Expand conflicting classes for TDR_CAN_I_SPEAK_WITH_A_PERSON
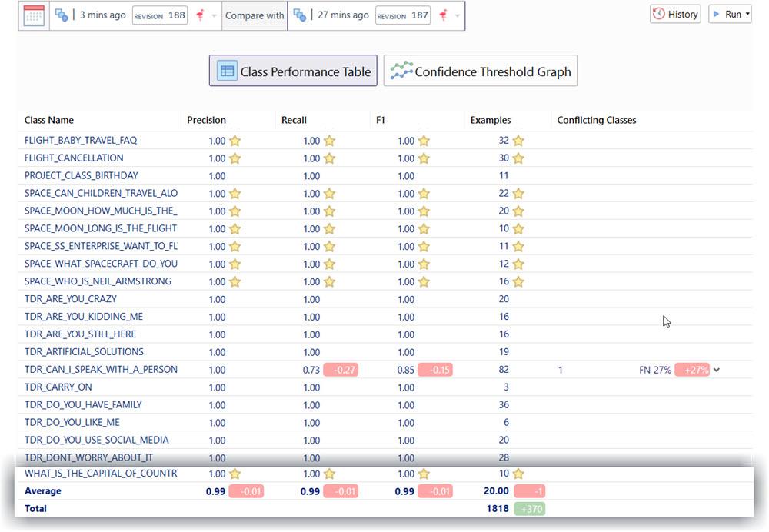The image size is (769, 532). (x=717, y=370)
